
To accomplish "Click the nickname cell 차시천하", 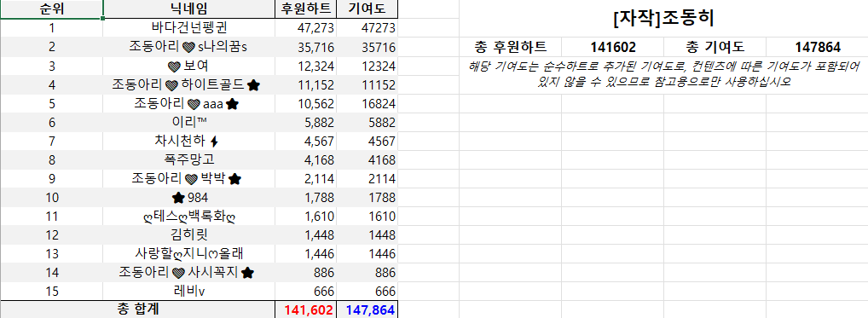I will 189,141.
